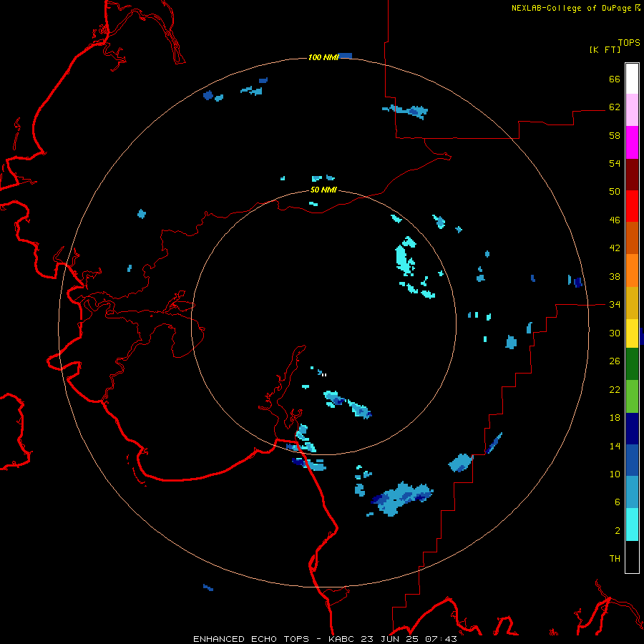Click the '42' scale value
This screenshot has height=644, width=644.
pyautogui.click(x=615, y=248)
